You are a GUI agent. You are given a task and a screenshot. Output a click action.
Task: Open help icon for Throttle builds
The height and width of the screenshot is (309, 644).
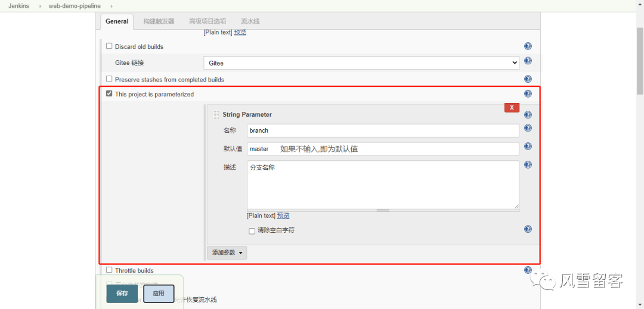coord(528,270)
